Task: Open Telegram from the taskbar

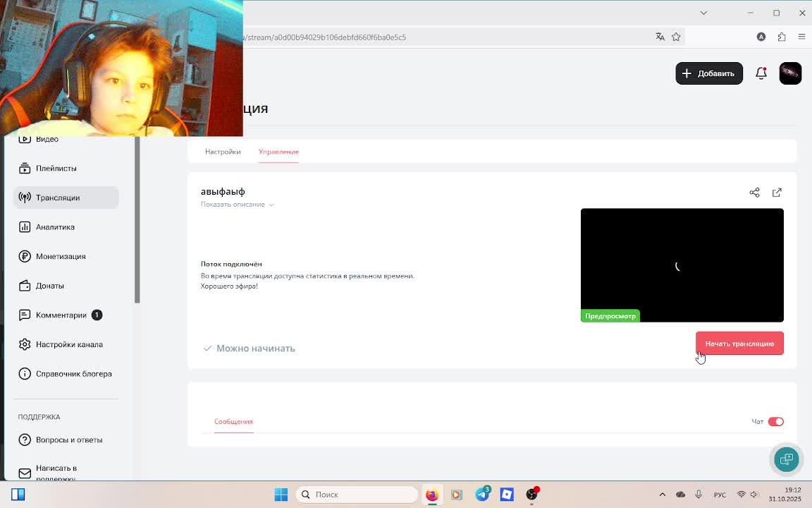Action: coord(482,495)
